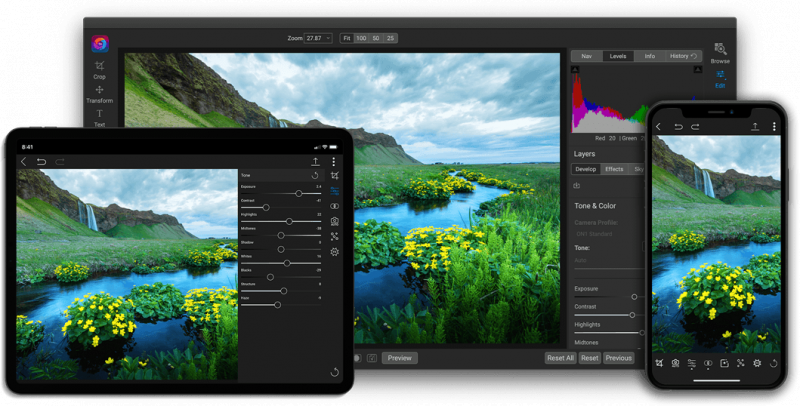Click the Reset button next to Reset All

(x=590, y=358)
